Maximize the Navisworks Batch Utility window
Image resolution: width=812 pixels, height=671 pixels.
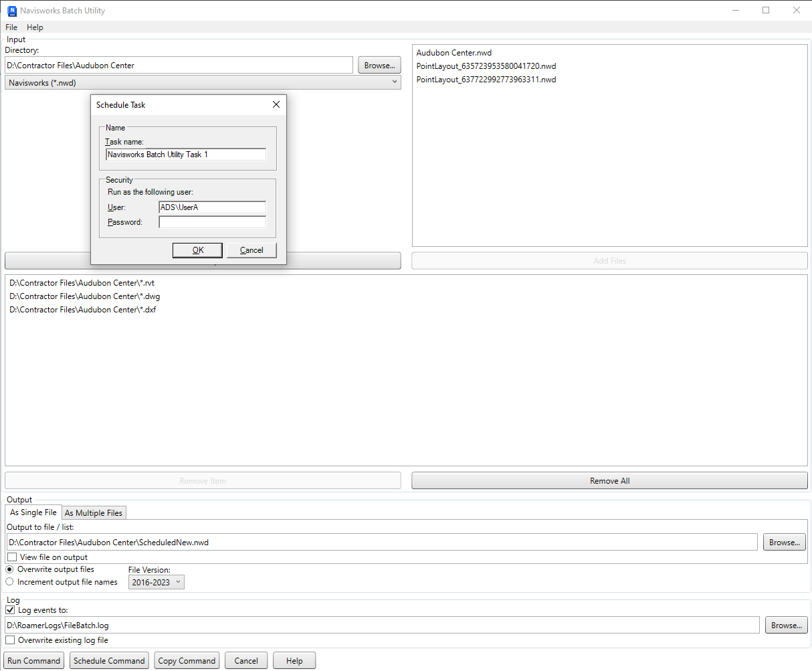766,10
